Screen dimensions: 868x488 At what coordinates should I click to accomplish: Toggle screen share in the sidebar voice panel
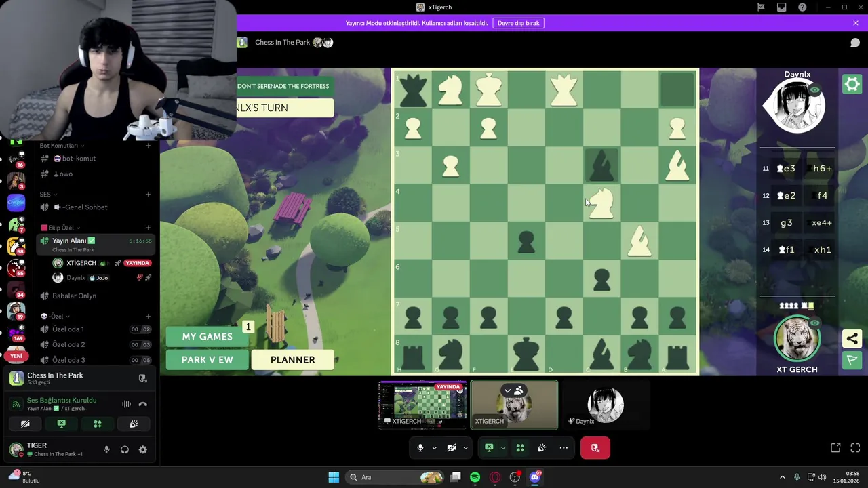click(x=62, y=424)
